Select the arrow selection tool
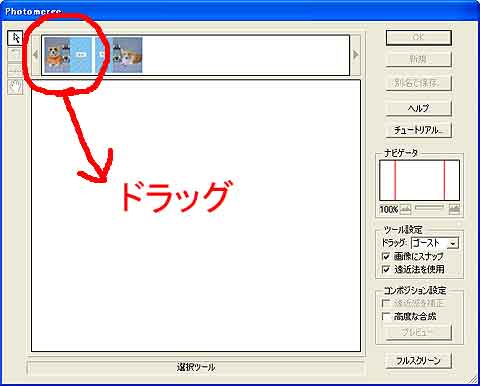Image resolution: width=480 pixels, height=386 pixels. 15,38
